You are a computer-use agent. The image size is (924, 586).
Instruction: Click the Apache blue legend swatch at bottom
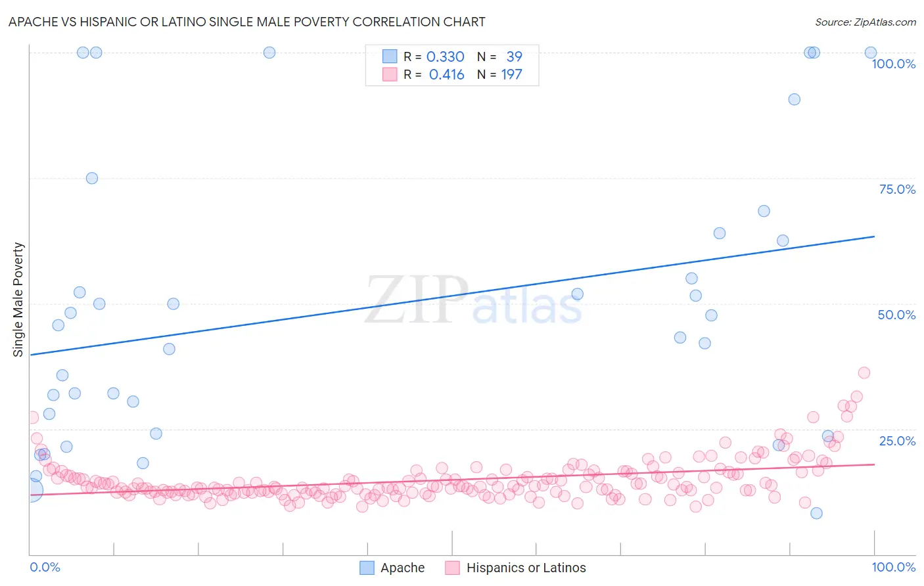pos(367,568)
